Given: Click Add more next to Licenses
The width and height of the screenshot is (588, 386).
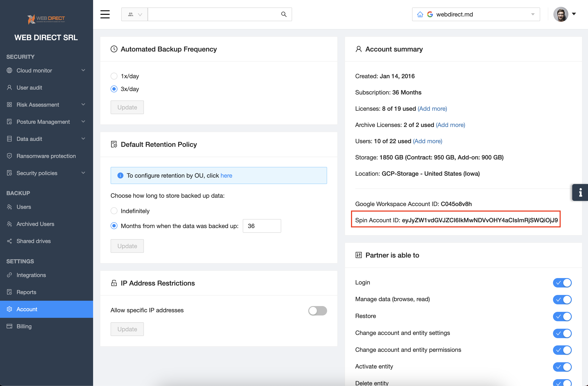Looking at the screenshot, I should pyautogui.click(x=432, y=109).
